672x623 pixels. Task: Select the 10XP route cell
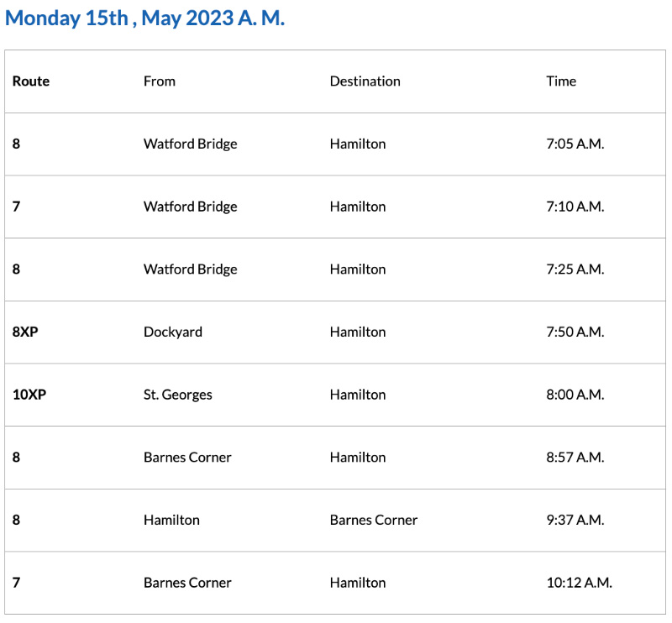coord(29,395)
